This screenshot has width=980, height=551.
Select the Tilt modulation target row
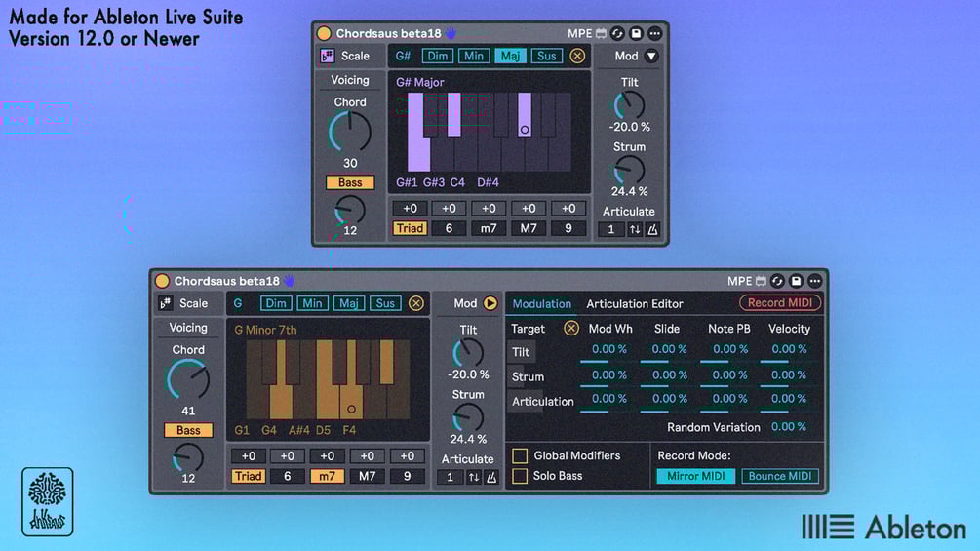(x=522, y=352)
